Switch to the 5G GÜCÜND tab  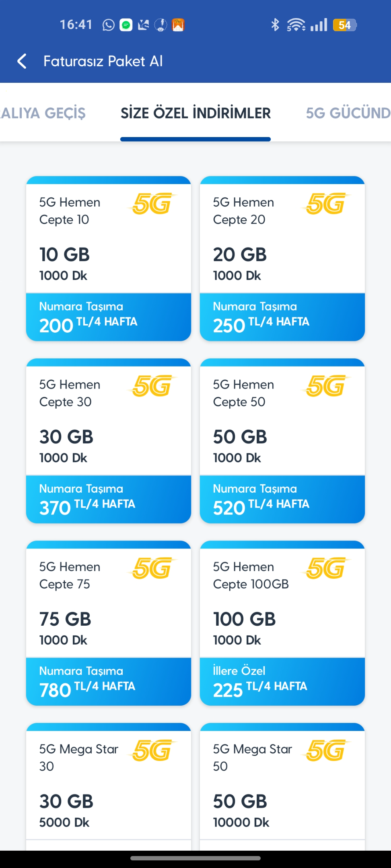pyautogui.click(x=348, y=113)
